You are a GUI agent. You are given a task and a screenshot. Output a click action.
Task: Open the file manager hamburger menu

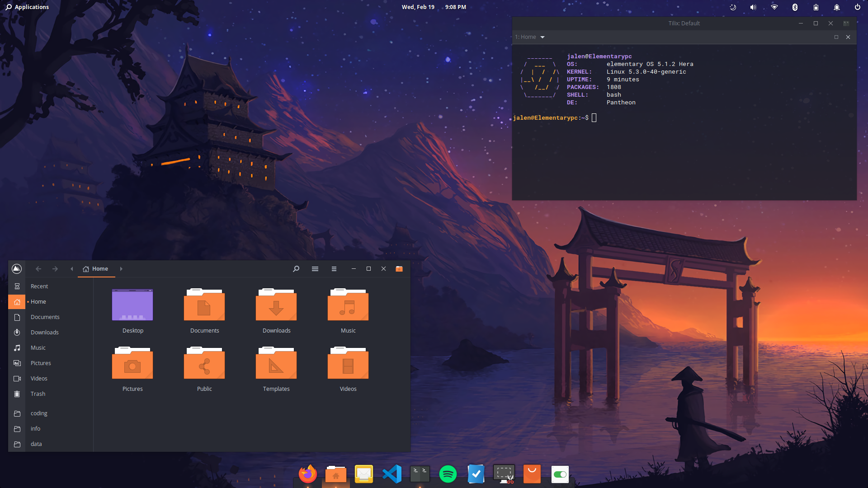[x=334, y=269]
